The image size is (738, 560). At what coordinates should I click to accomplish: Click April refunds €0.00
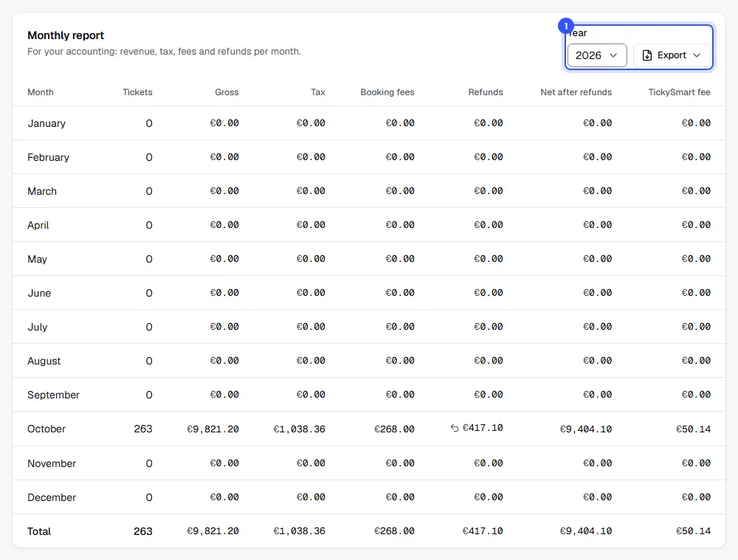click(x=489, y=225)
